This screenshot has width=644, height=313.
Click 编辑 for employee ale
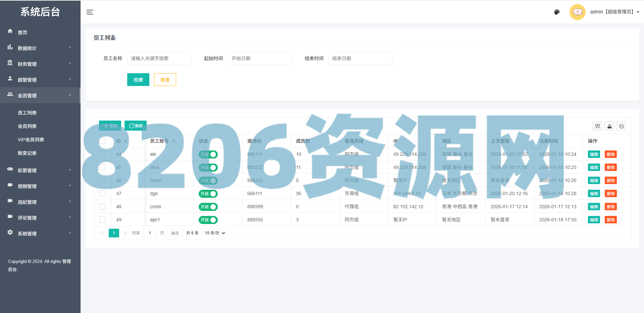[x=594, y=154]
